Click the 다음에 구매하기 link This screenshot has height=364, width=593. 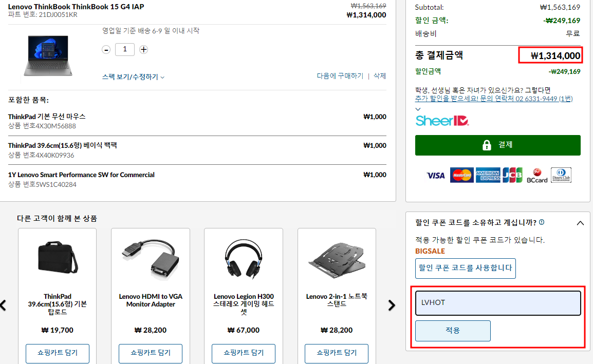(340, 76)
